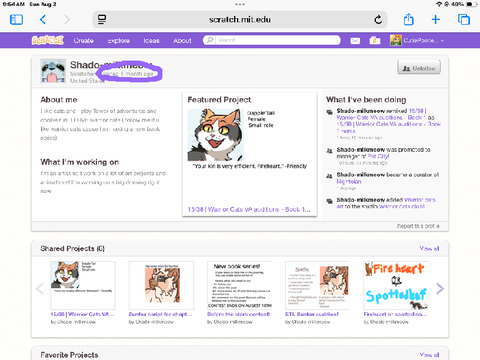The width and height of the screenshot is (480, 360).
Task: Open the About menu item
Action: pyautogui.click(x=182, y=41)
